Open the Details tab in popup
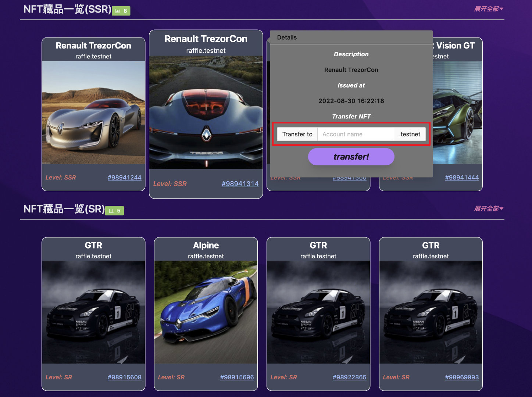The height and width of the screenshot is (397, 532). 287,37
